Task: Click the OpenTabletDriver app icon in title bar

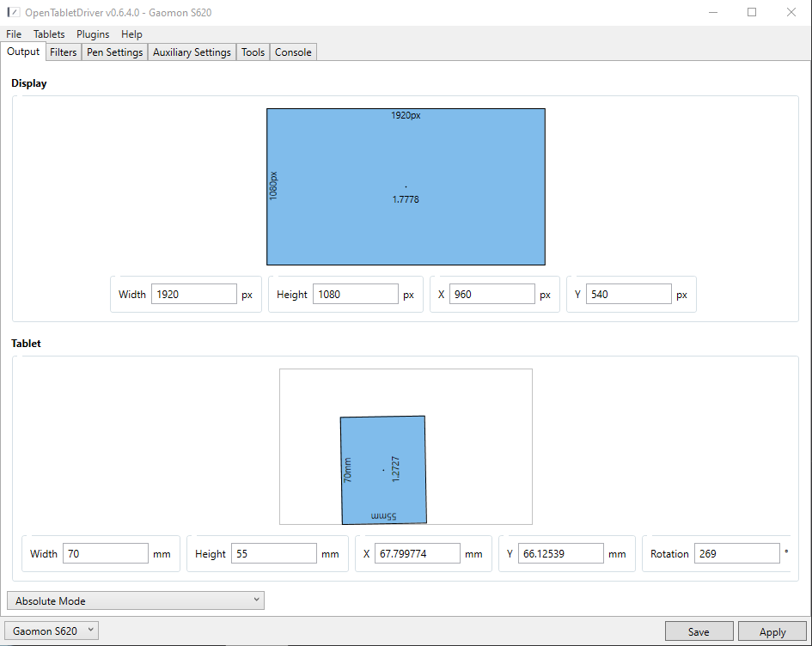Action: click(14, 12)
